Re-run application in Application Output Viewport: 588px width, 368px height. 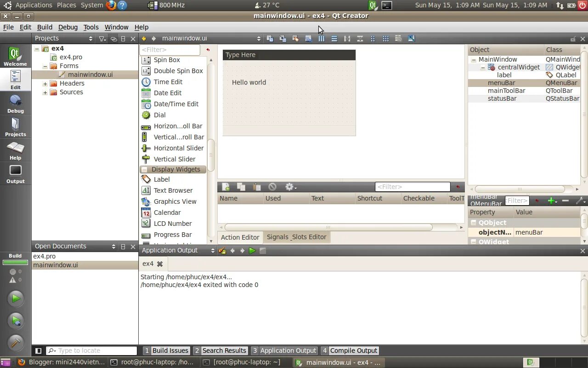click(252, 251)
